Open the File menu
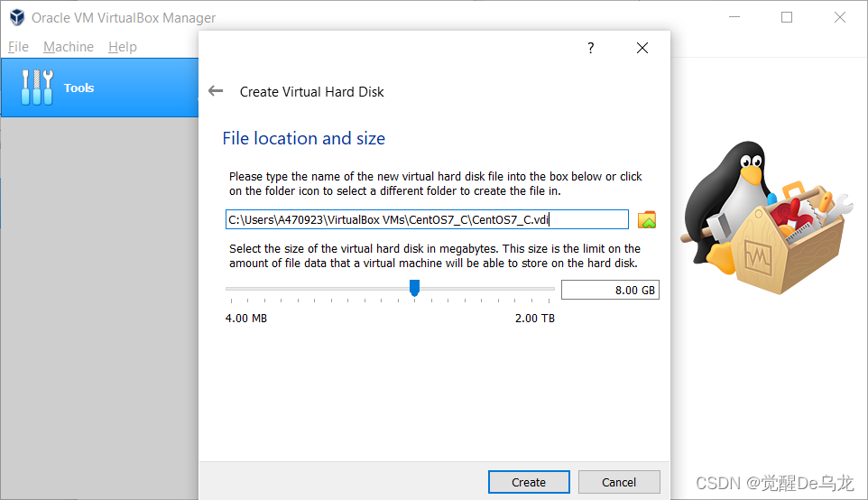 [18, 47]
